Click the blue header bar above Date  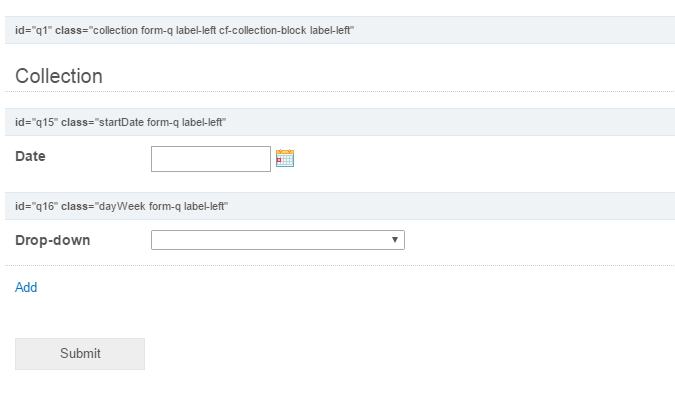450,122
